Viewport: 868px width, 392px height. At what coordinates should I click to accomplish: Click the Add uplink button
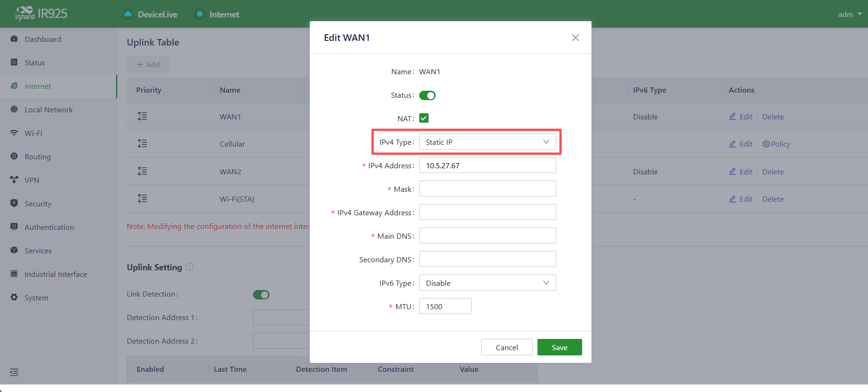[148, 64]
